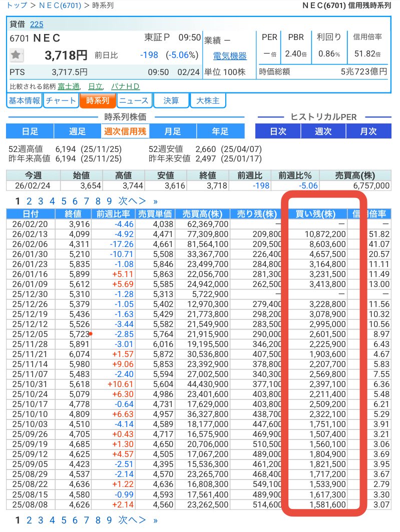This screenshot has width=400, height=532.
Task: Click 次へ> in top pagination
Action: click(x=132, y=201)
